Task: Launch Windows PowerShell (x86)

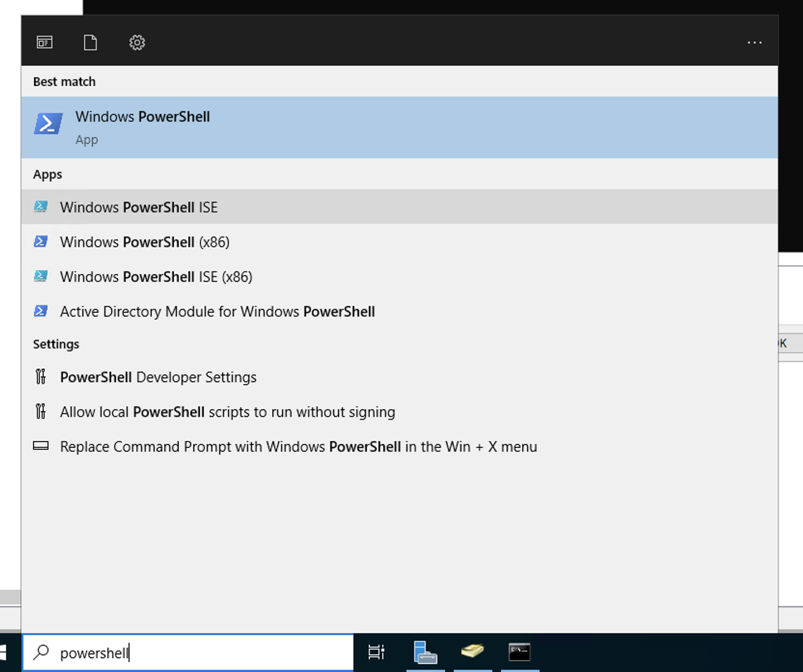Action: tap(400, 241)
